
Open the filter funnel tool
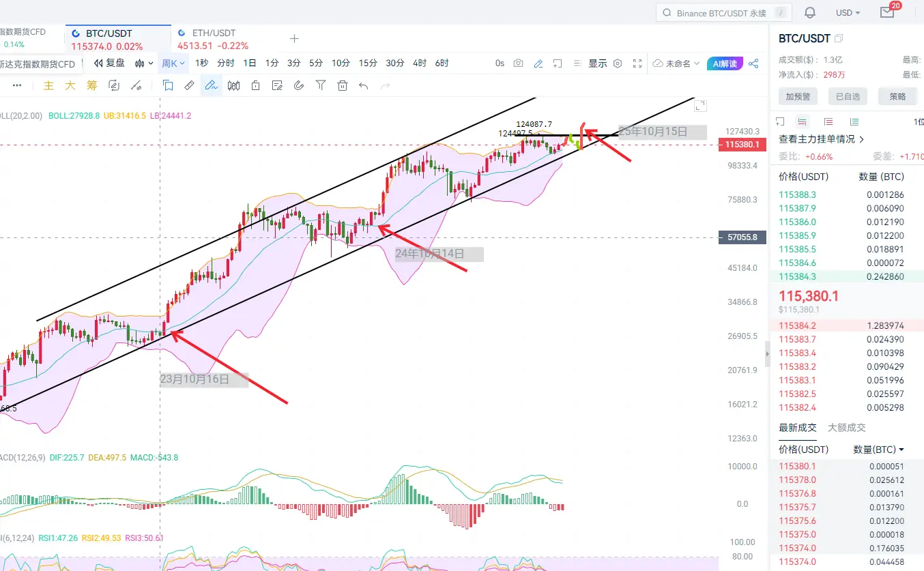(x=321, y=85)
